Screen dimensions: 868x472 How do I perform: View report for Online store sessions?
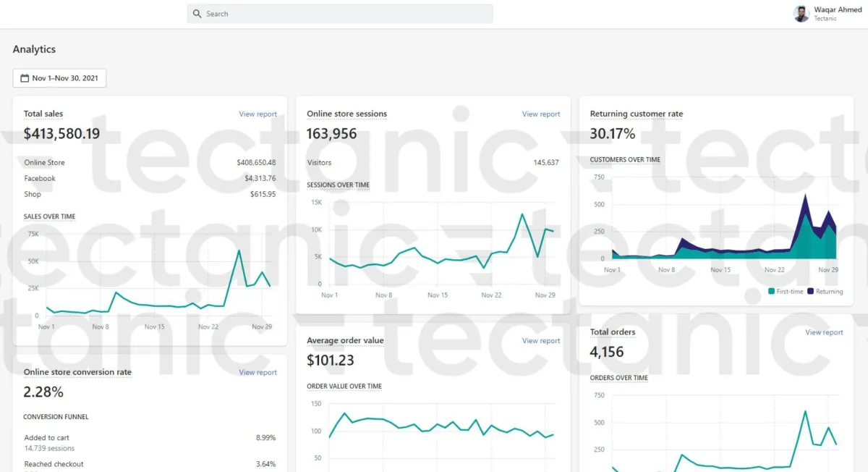541,114
